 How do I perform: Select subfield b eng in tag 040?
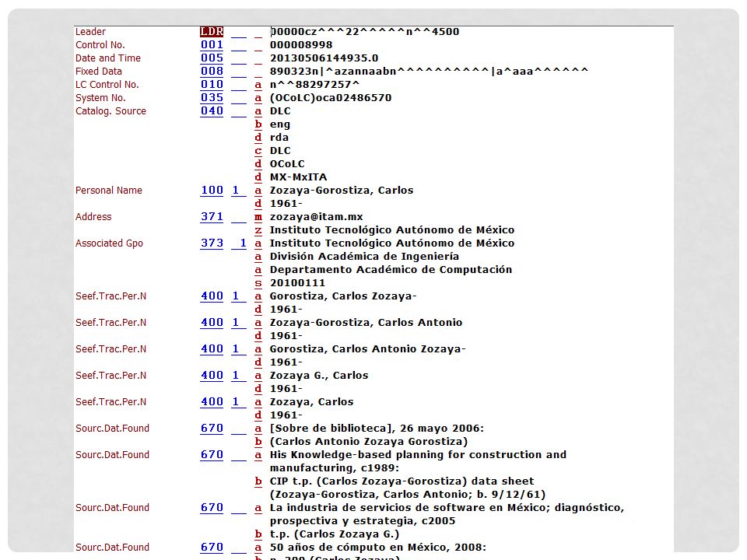pyautogui.click(x=258, y=124)
